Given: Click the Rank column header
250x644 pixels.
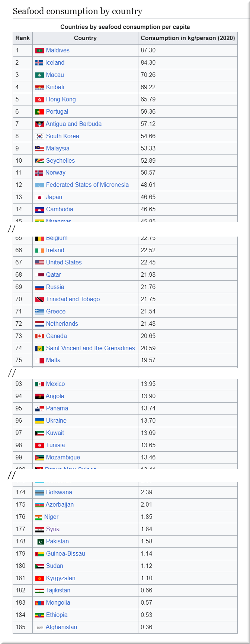Looking at the screenshot, I should click(x=23, y=38).
